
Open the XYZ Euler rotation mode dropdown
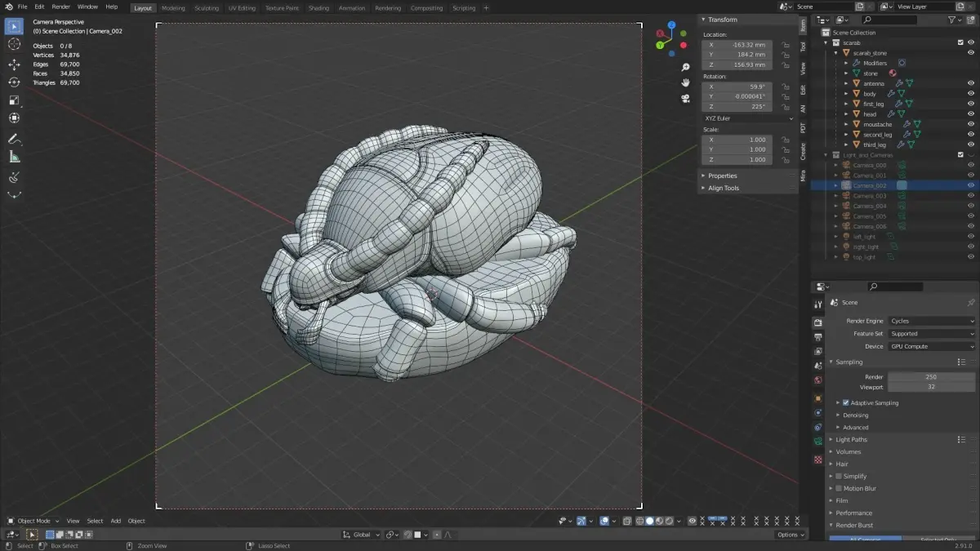tap(748, 118)
